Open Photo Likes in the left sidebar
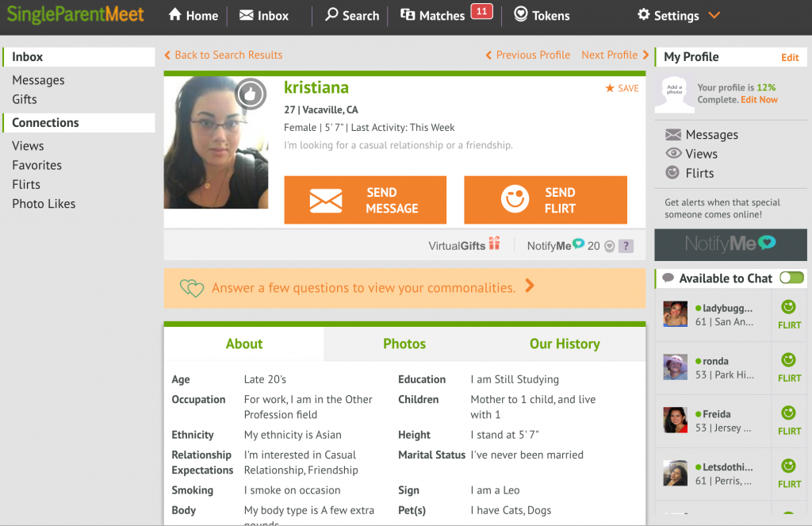812x526 pixels. (44, 204)
